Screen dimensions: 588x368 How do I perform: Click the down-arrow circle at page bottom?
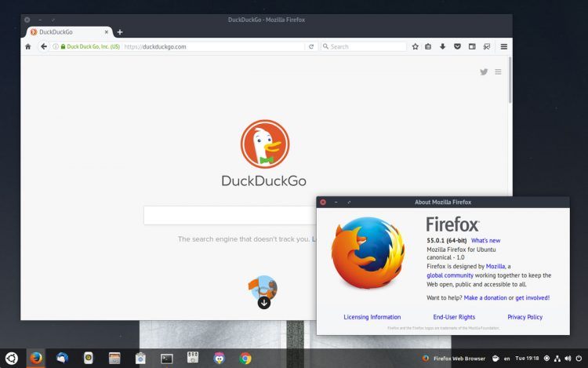click(x=264, y=303)
